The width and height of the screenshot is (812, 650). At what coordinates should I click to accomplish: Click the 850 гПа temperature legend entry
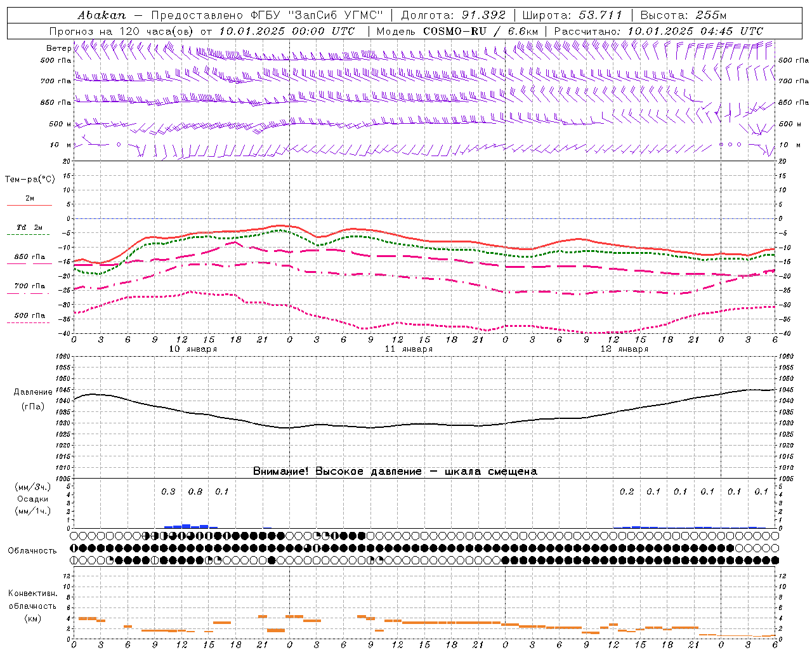29,257
